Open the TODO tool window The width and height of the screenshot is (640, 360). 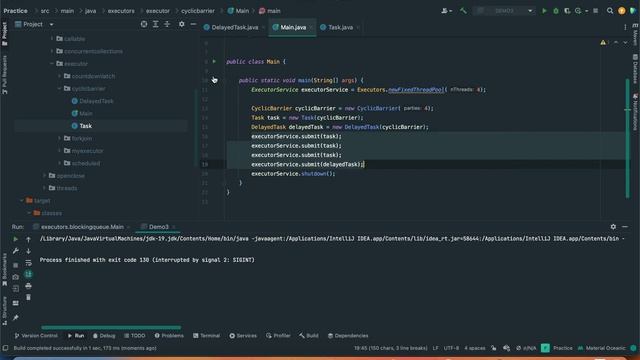[x=135, y=336]
